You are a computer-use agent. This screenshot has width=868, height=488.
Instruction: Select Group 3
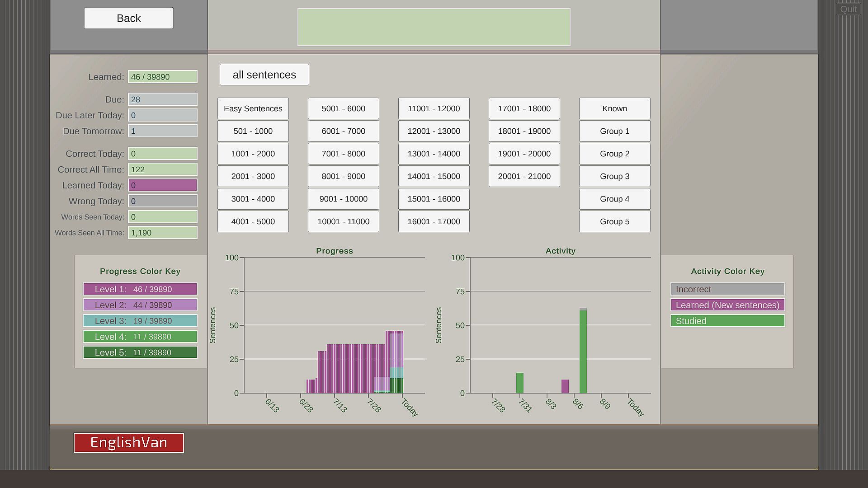(x=614, y=176)
